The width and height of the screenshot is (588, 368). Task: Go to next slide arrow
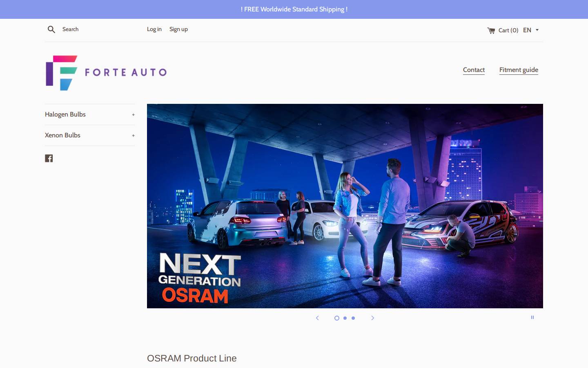pos(372,318)
